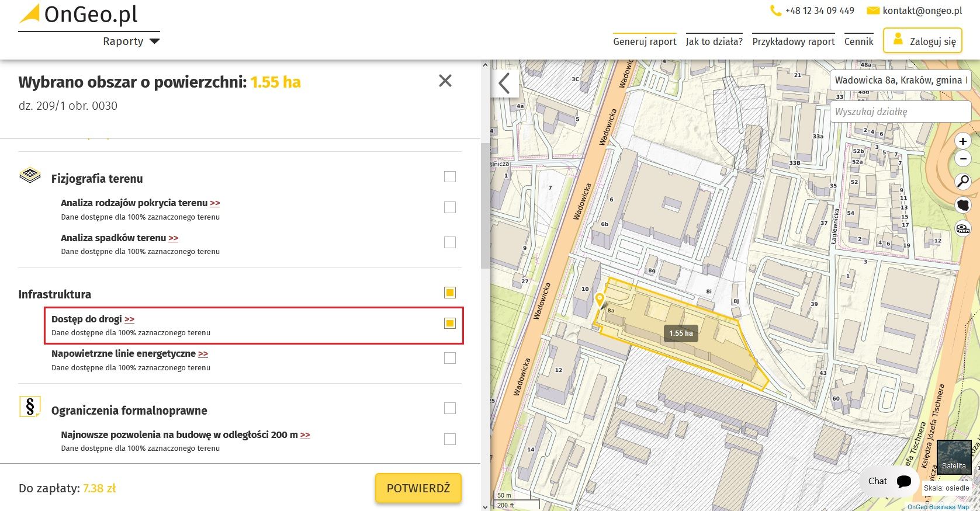
Task: Open the Raporty dropdown
Action: pyautogui.click(x=131, y=41)
